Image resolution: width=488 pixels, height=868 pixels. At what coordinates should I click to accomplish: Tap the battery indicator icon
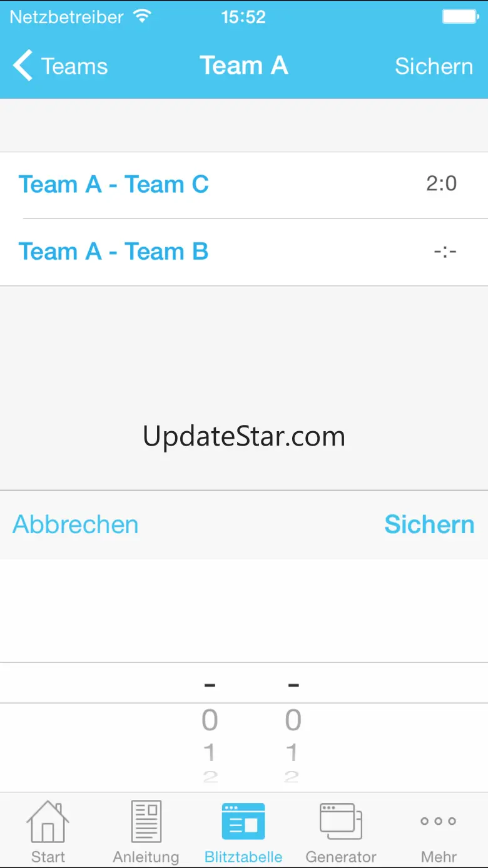pos(460,17)
